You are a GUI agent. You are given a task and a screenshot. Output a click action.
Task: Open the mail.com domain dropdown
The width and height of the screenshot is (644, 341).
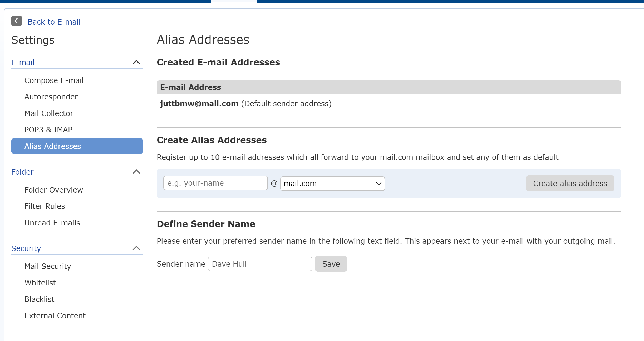pos(332,184)
